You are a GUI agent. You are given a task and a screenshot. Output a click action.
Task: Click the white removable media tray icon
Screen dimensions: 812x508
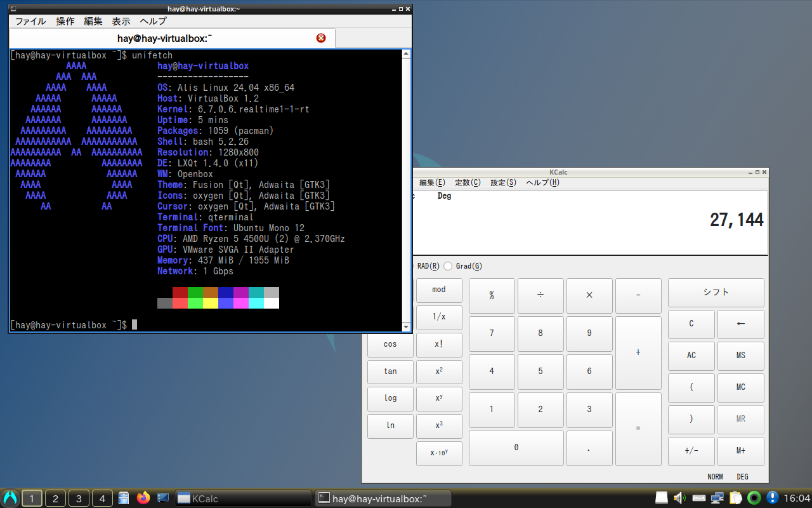coord(661,498)
